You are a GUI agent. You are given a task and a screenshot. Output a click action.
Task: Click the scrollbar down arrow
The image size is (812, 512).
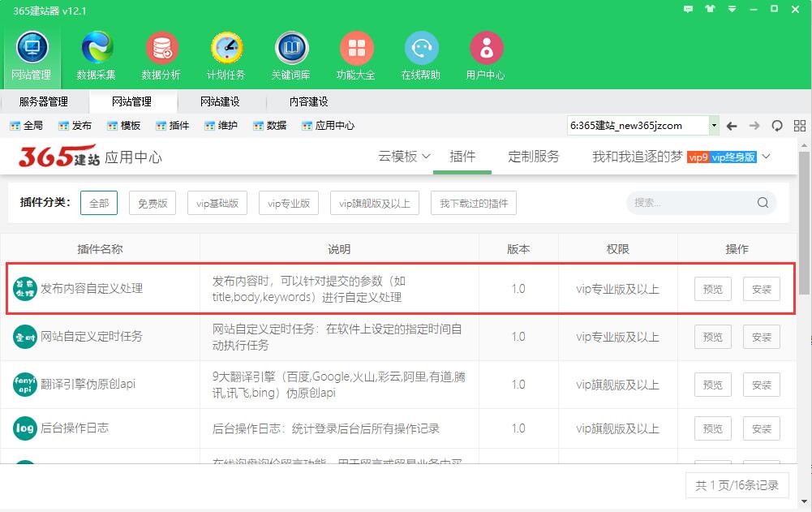pyautogui.click(x=804, y=501)
